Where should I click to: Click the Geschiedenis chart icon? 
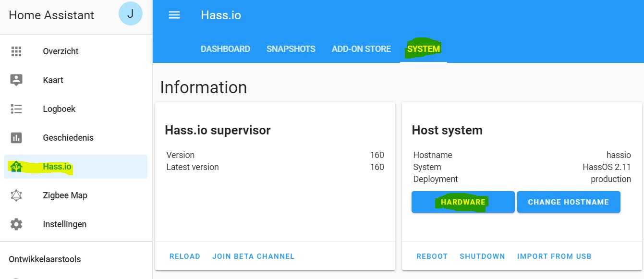(16, 138)
